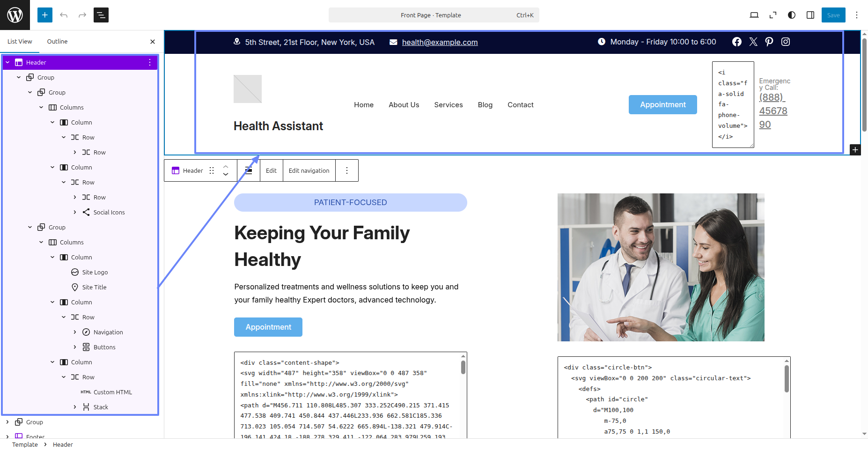Switch to the Outline tab

point(57,41)
